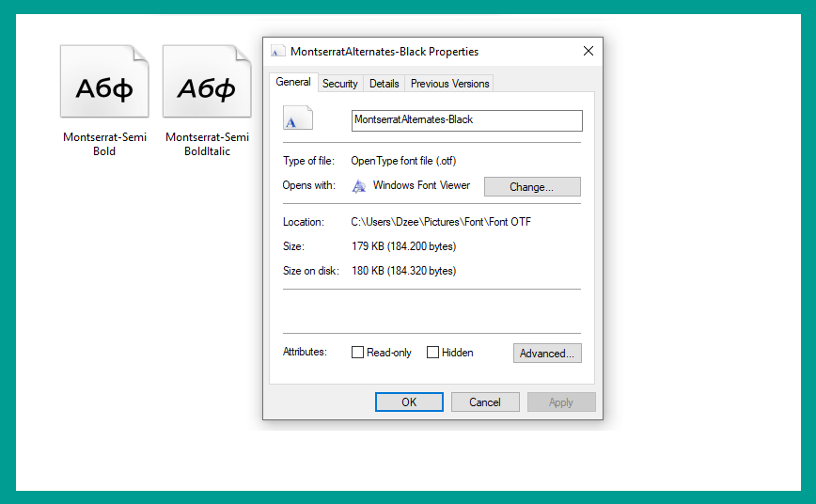This screenshot has height=504, width=816.
Task: Click the size value 179 KB (184.200 bytes)
Action: [403, 246]
